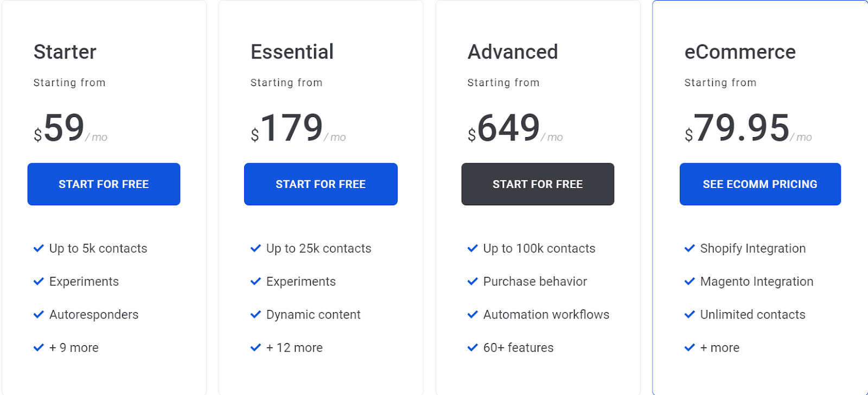Select the eCommerce plan heading

[x=739, y=52]
